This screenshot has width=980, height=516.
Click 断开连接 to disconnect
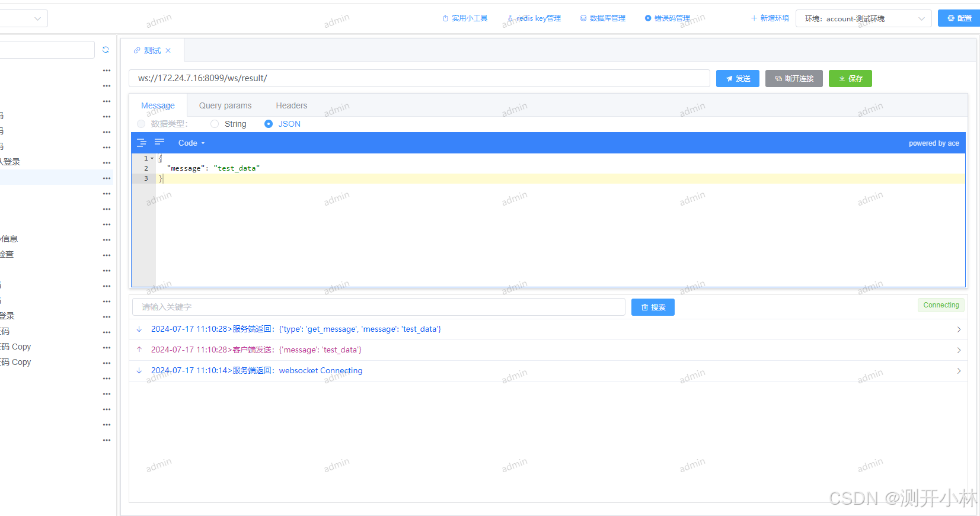(x=794, y=78)
